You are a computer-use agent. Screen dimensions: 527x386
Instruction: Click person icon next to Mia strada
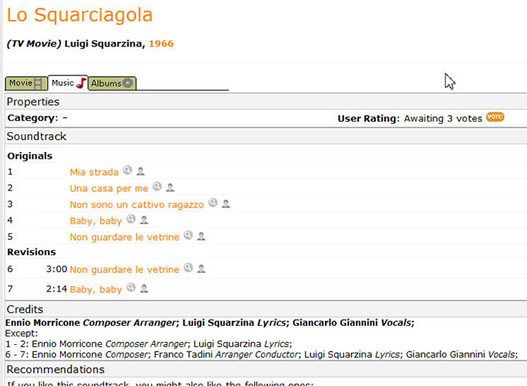click(x=140, y=171)
